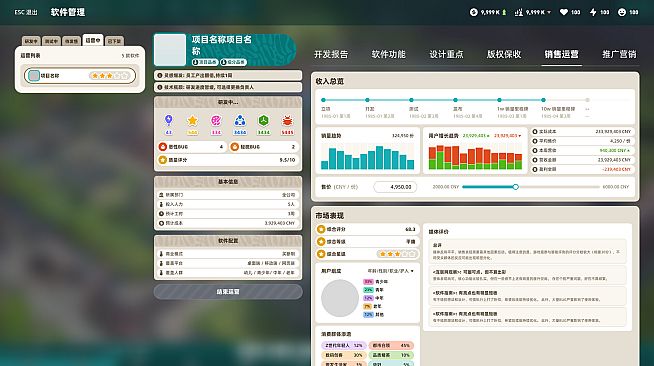Click the red 恶性BUG icon

coord(163,147)
